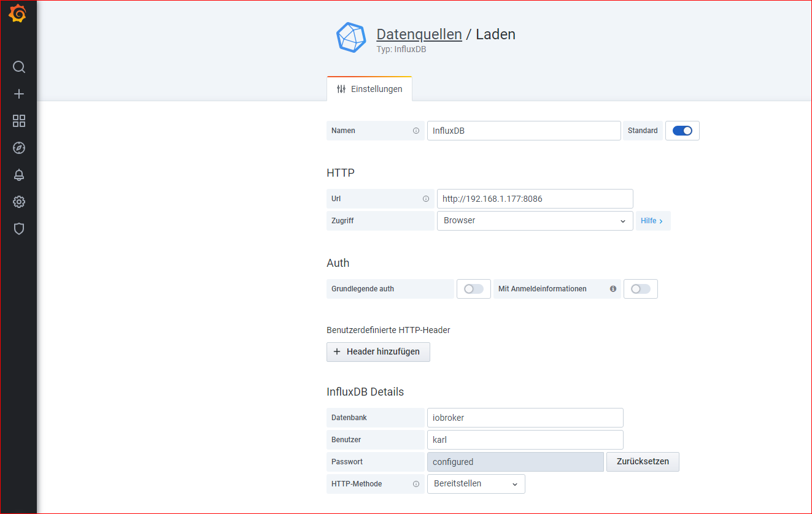Screen dimensions: 812x514
Task: Open HTTP-Methode dropdown showing Bereitstellen
Action: pyautogui.click(x=476, y=484)
